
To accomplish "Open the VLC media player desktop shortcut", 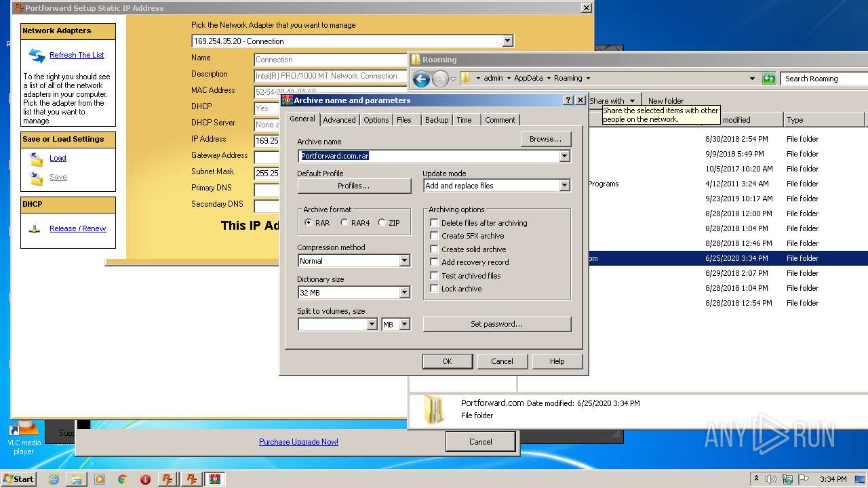I will [24, 439].
